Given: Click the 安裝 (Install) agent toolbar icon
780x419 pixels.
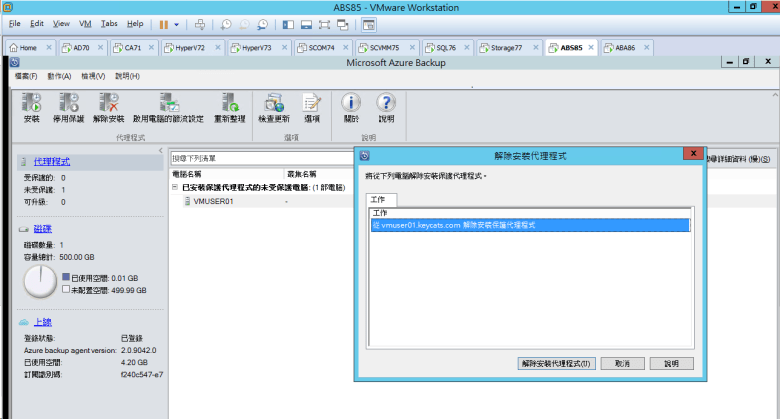Looking at the screenshot, I should click(31, 103).
